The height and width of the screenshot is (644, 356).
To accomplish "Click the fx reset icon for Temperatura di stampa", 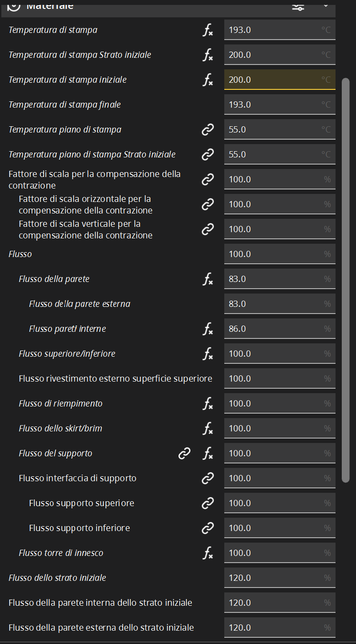I will 207,30.
